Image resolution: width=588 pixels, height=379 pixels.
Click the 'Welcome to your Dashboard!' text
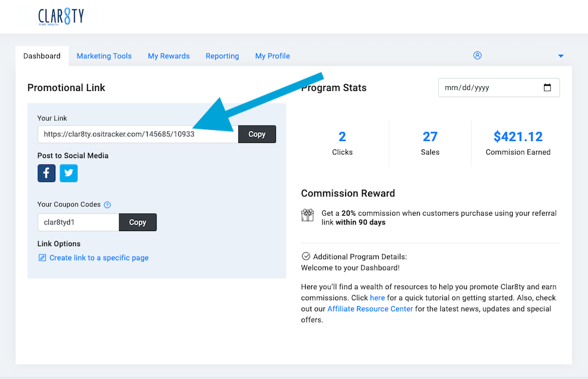pos(350,268)
